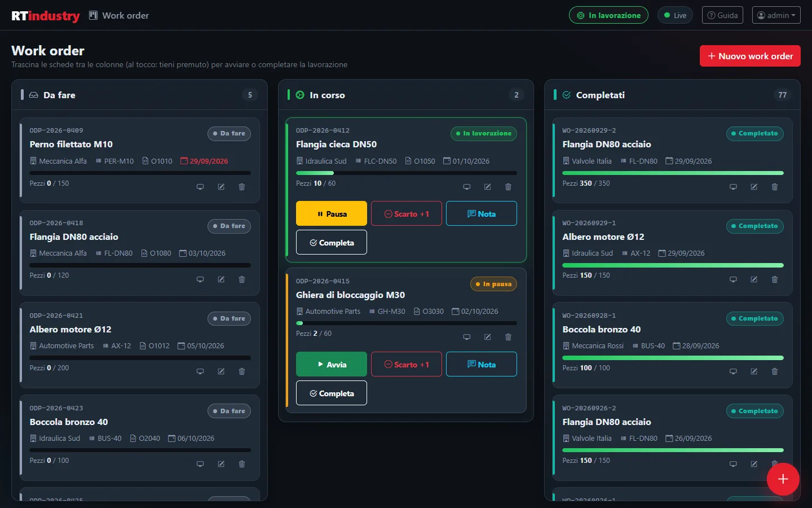Image resolution: width=812 pixels, height=508 pixels.
Task: Delete the ODP-2026-0418 work order
Action: [x=242, y=279]
